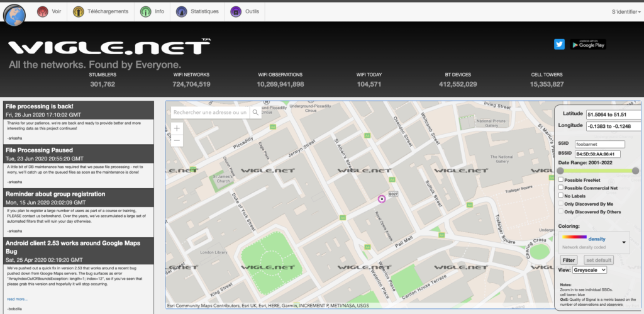644x314 pixels.
Task: Open the Info menu
Action: [x=152, y=11]
